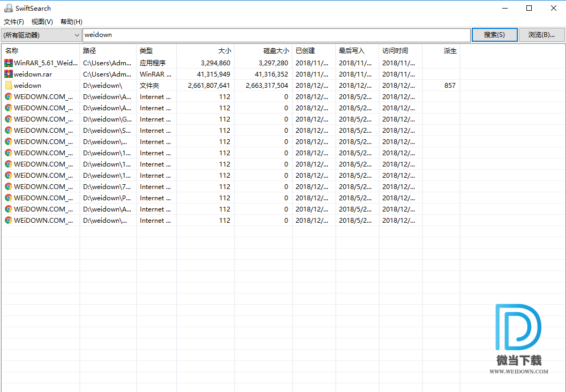Sort by the 最后写入 column header
566x392 pixels.
(357, 51)
